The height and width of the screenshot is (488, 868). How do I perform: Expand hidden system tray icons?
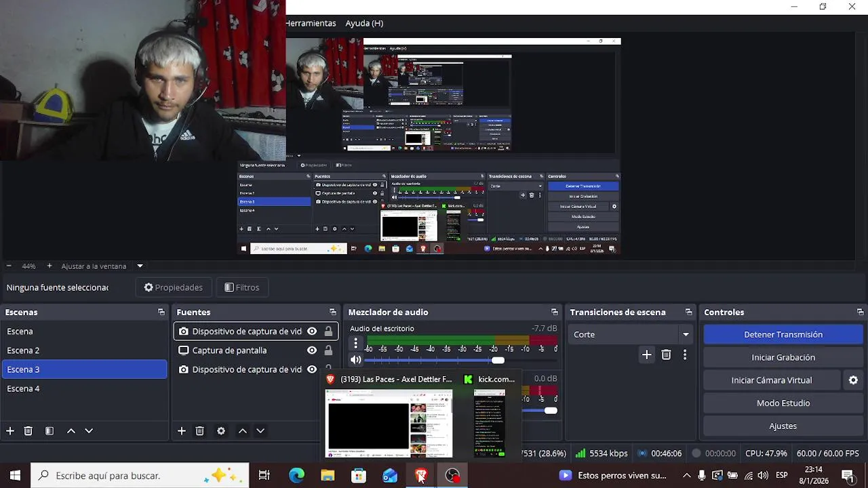coord(686,476)
